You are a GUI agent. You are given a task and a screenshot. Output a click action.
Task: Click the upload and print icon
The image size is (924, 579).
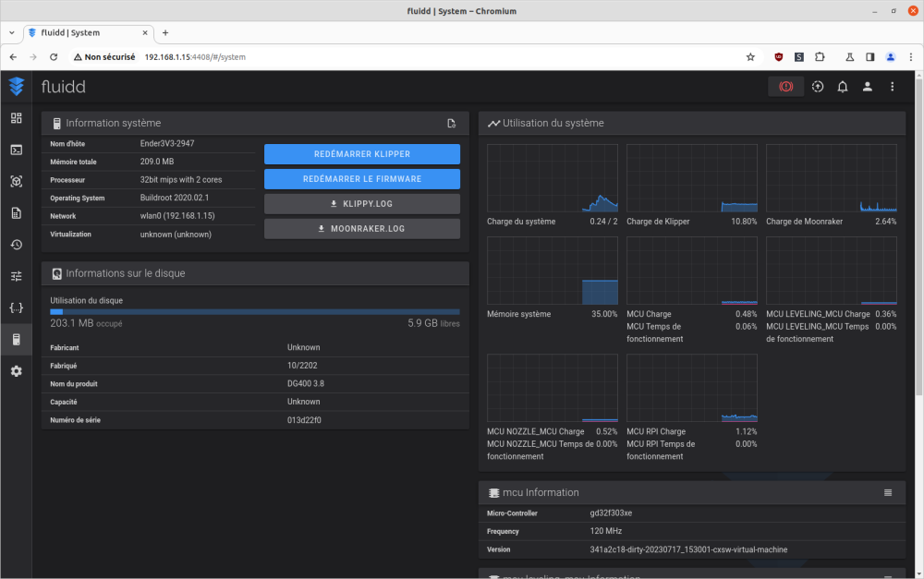pos(818,87)
